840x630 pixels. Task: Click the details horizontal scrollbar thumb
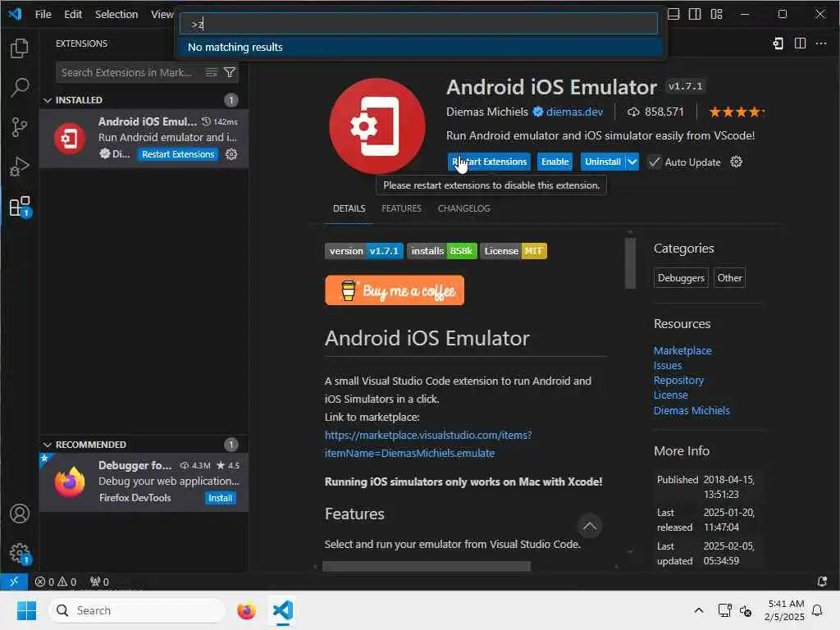427,566
